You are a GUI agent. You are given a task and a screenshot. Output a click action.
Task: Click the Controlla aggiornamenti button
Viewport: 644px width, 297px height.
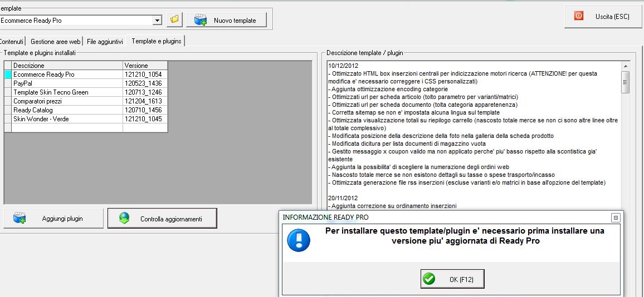click(x=162, y=219)
